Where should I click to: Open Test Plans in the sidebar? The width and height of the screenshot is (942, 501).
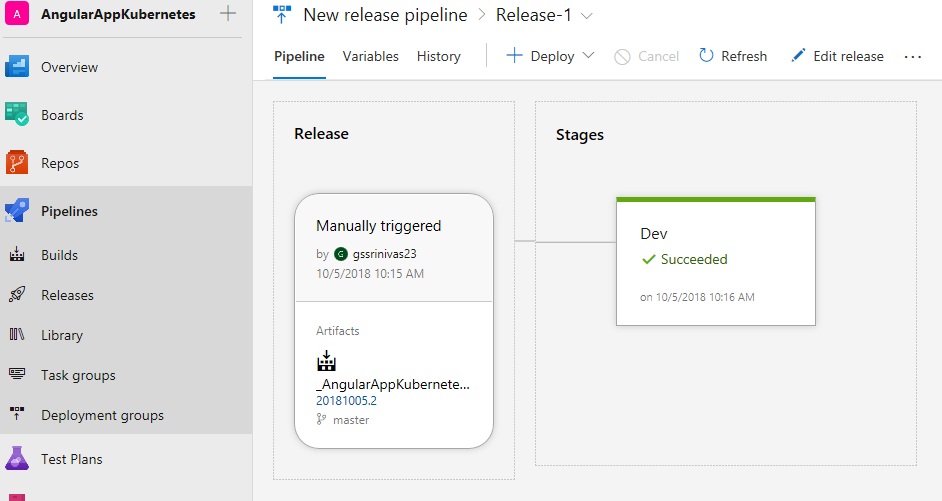pyautogui.click(x=71, y=459)
